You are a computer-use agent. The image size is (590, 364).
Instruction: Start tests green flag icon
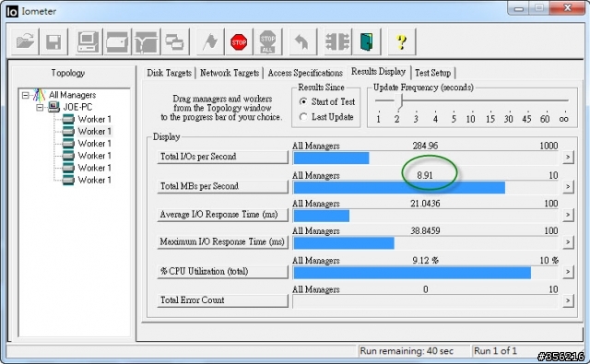tap(210, 41)
